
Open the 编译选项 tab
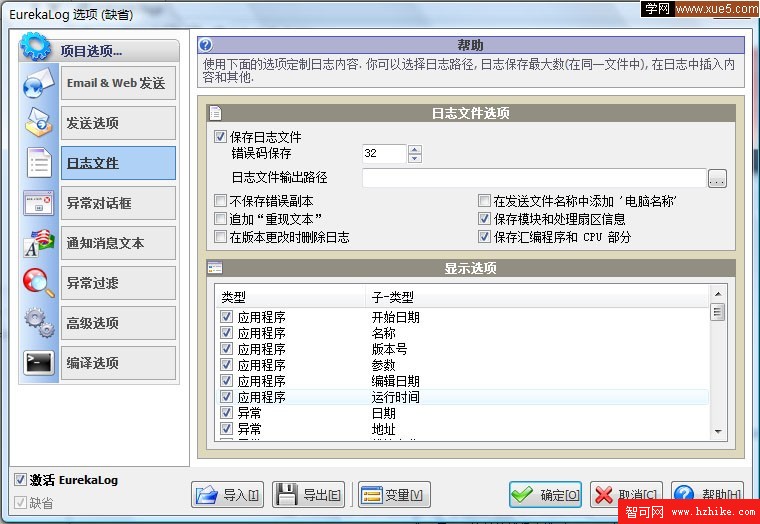[x=118, y=363]
